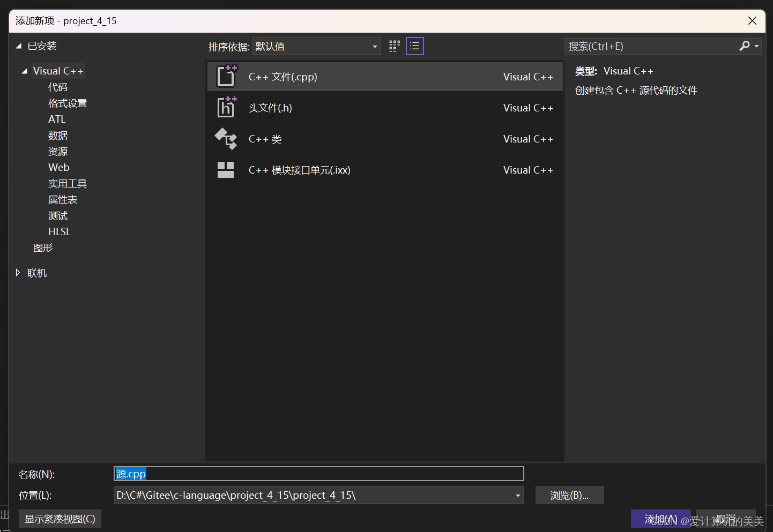Select the 图形 category

43,248
